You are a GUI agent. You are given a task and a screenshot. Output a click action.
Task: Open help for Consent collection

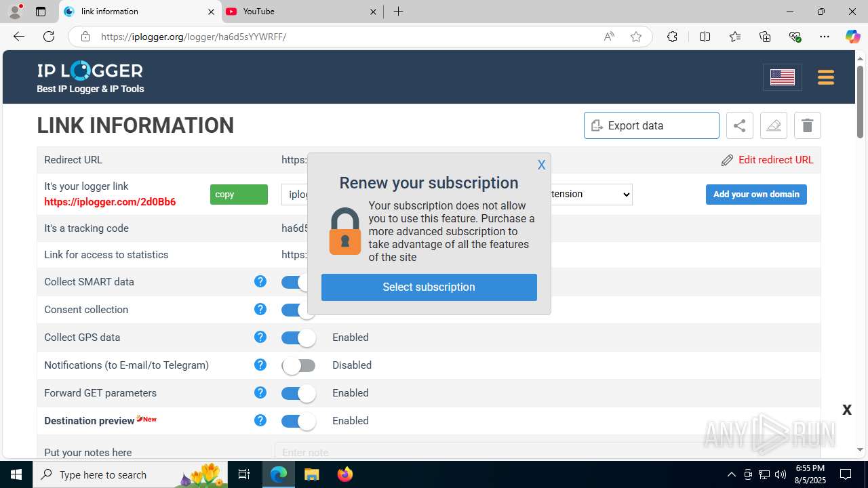(x=260, y=309)
